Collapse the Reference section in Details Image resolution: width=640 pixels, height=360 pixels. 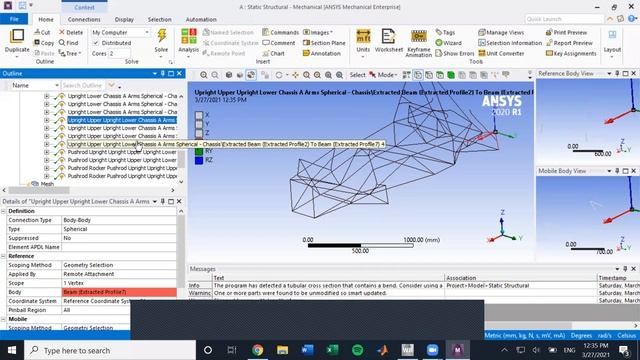[x=3, y=256]
